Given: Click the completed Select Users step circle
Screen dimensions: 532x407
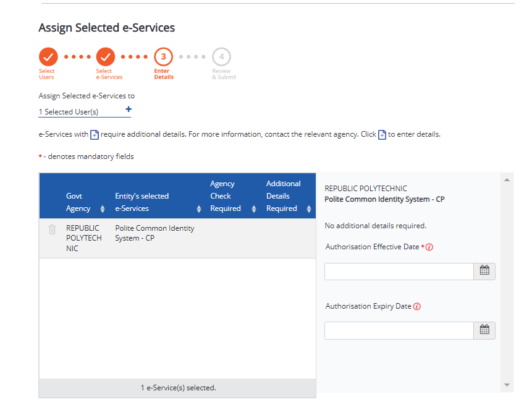Looking at the screenshot, I should [48, 57].
